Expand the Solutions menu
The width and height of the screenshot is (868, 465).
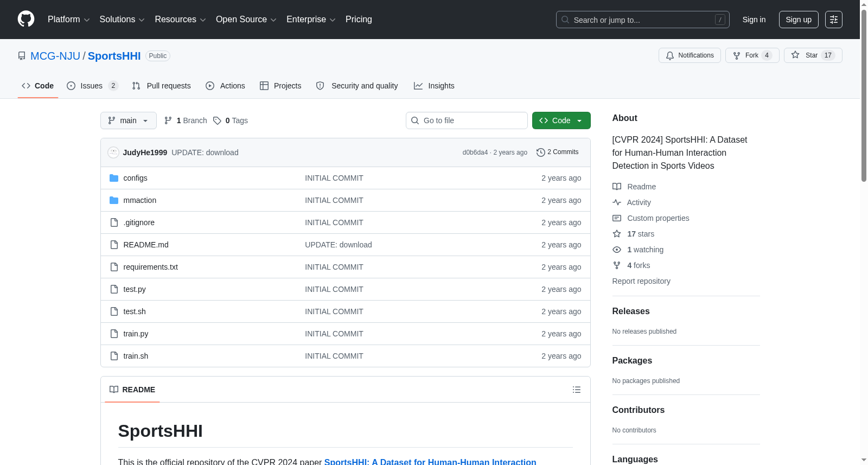pos(122,20)
